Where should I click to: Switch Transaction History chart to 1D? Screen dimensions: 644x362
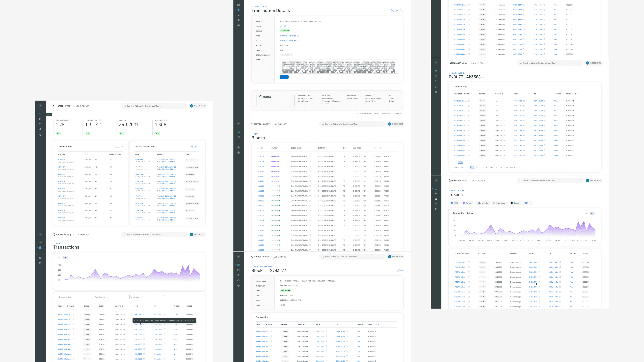point(585,213)
